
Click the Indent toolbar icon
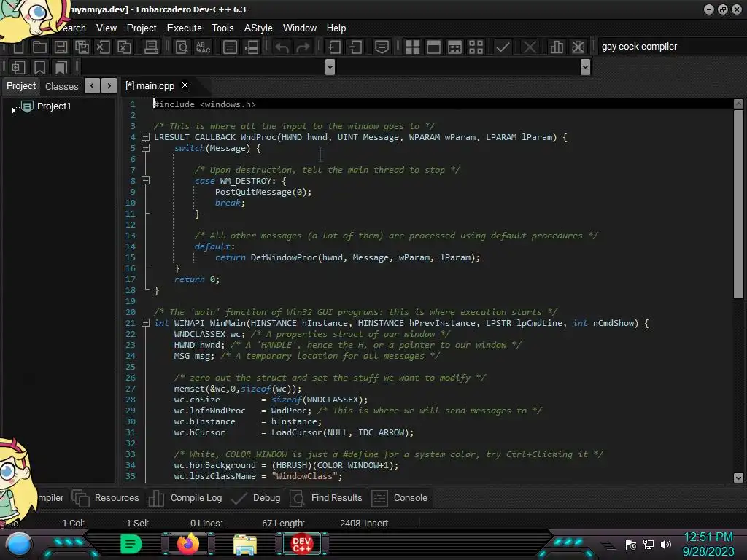[334, 47]
